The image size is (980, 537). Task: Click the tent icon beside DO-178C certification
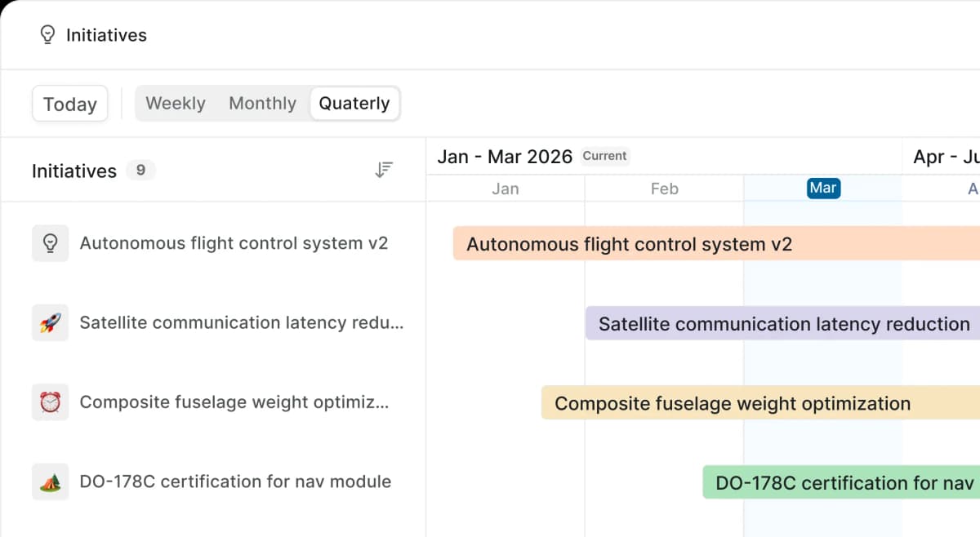point(50,482)
